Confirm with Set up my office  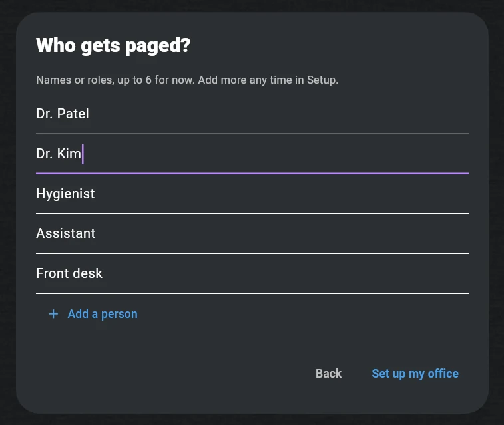point(415,374)
